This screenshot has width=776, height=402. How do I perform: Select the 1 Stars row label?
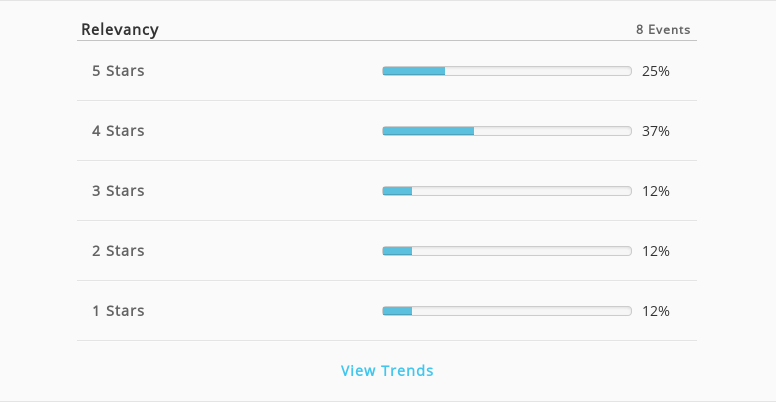click(x=118, y=310)
